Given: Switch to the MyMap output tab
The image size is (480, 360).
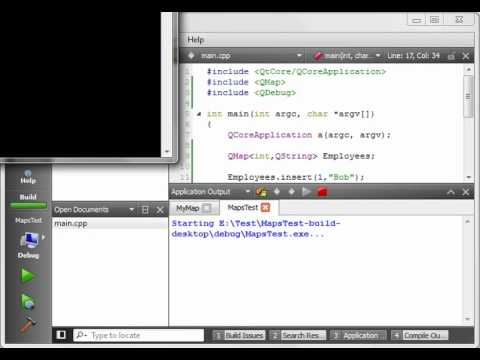Looking at the screenshot, I should click(188, 208).
